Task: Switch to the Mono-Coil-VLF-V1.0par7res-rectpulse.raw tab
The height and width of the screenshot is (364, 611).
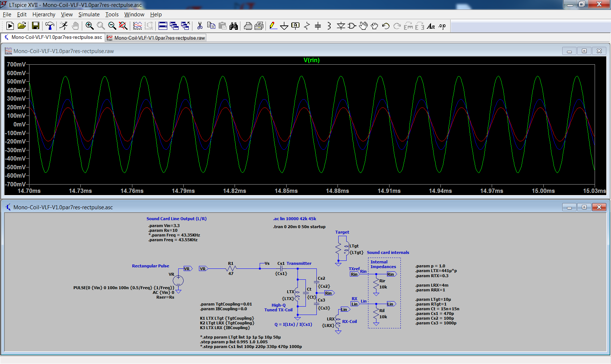Action: coord(156,37)
